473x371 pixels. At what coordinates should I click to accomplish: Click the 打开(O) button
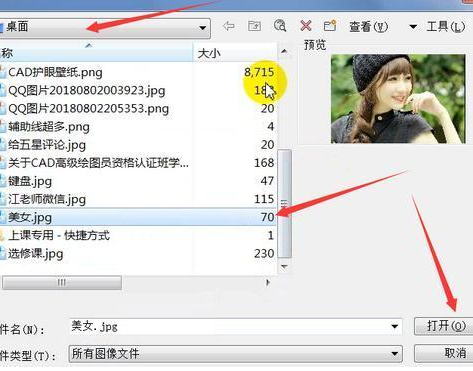pos(443,326)
